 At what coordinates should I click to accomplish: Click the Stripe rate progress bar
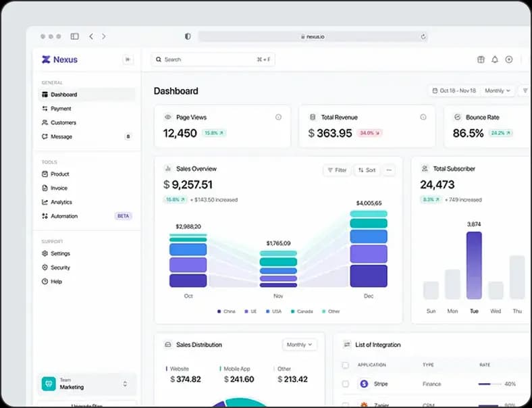click(x=489, y=384)
